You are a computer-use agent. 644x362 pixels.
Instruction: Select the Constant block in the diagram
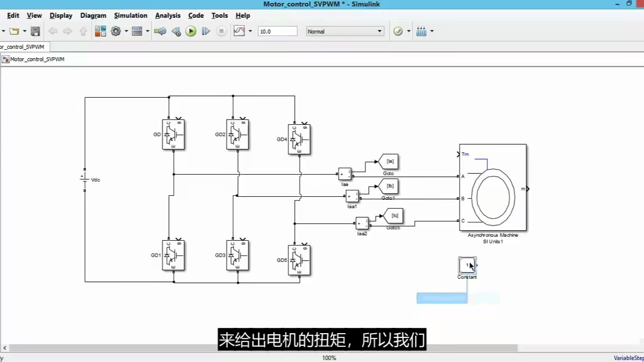pos(466,265)
